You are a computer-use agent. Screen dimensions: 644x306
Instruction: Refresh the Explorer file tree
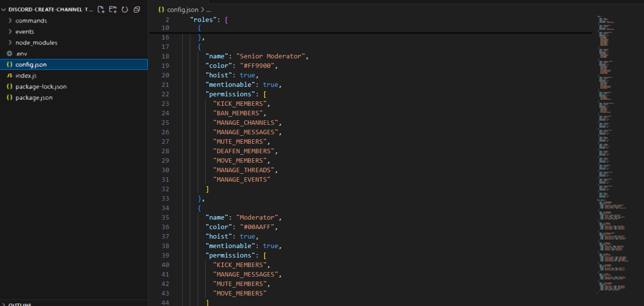125,9
